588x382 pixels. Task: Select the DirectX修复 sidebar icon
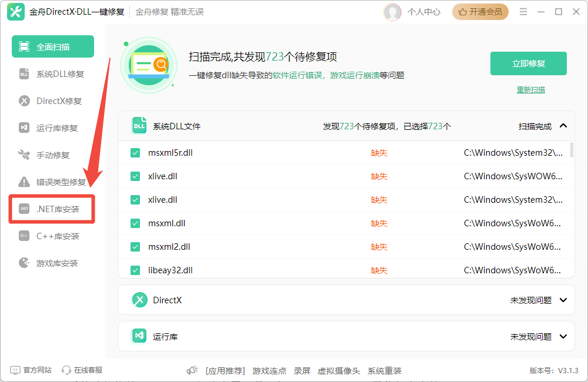click(x=24, y=100)
